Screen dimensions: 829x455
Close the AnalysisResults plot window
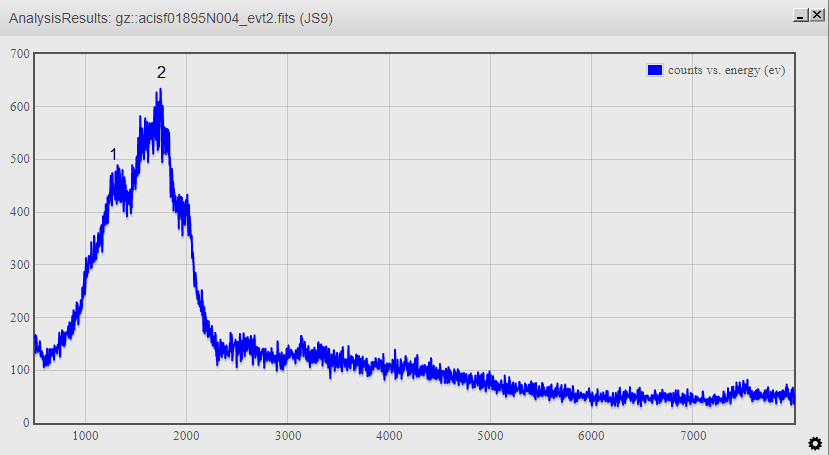pos(816,16)
